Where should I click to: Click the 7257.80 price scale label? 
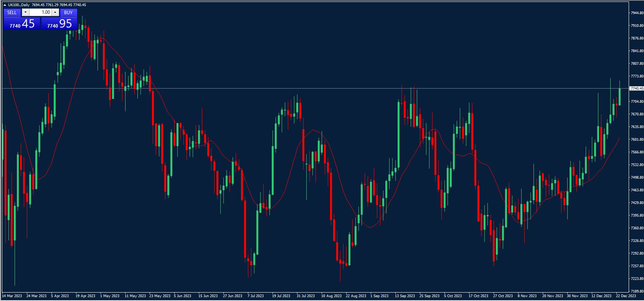pyautogui.click(x=637, y=266)
